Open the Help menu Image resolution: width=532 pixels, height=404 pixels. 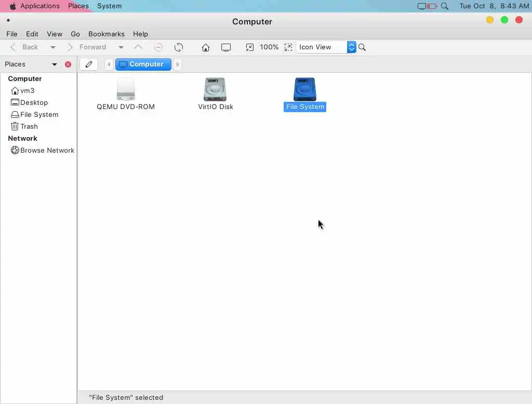pos(140,34)
